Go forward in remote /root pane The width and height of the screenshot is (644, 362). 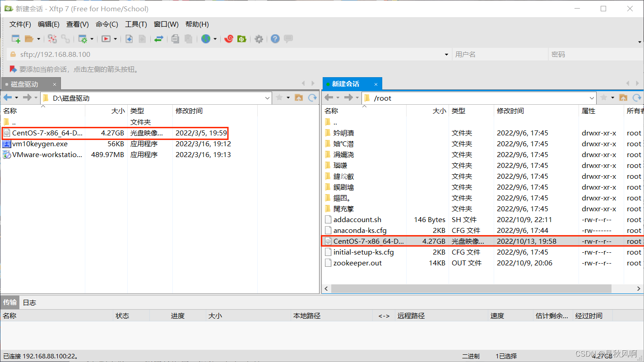tap(349, 97)
